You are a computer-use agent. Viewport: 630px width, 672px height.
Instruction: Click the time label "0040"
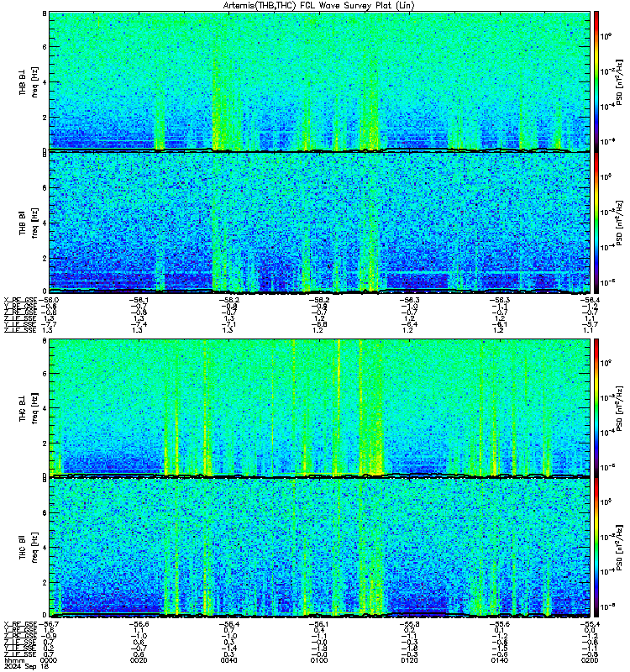(229, 660)
